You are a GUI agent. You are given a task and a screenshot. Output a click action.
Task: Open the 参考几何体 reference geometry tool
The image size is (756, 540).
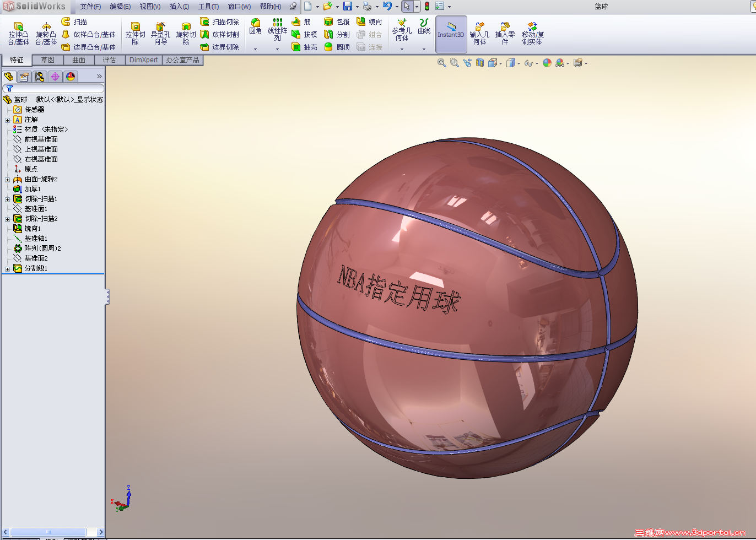pyautogui.click(x=402, y=30)
